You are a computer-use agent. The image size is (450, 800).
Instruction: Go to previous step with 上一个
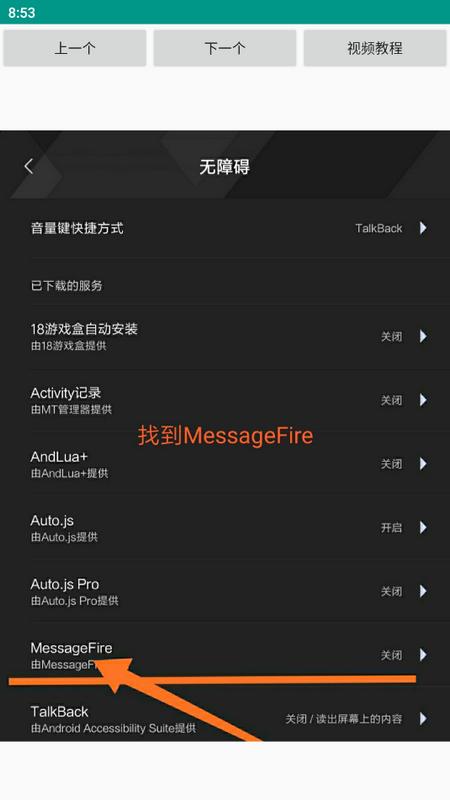point(74,48)
